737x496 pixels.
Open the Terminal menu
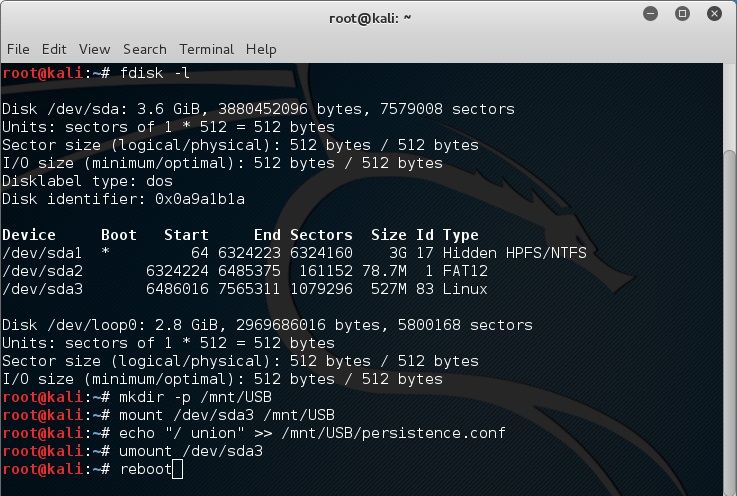pos(206,49)
